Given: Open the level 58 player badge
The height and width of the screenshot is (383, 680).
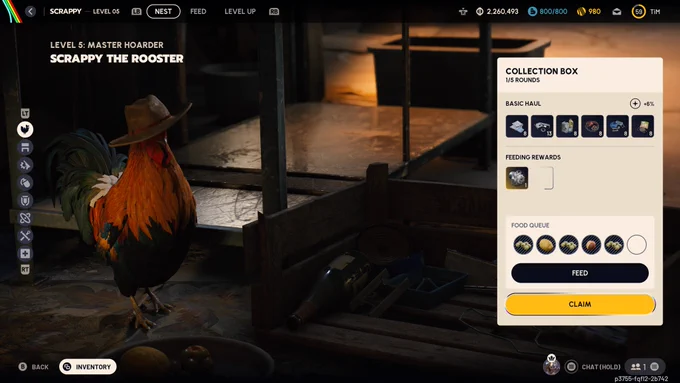Looking at the screenshot, I should 638,12.
